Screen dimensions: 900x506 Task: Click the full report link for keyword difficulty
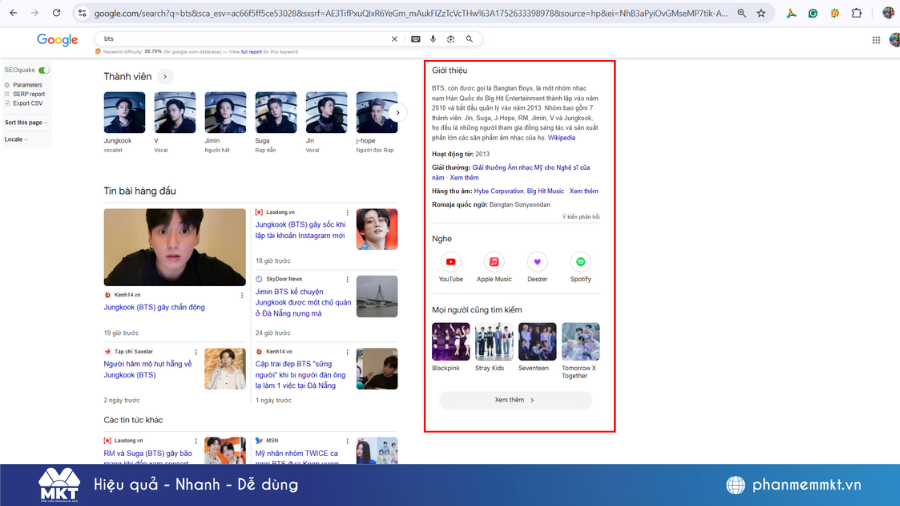pyautogui.click(x=251, y=52)
